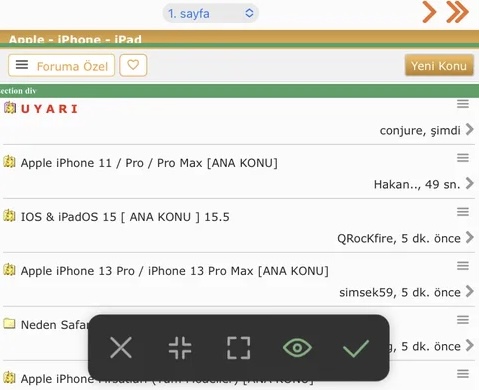The width and height of the screenshot is (479, 390).
Task: Open options menu for iPhone 11 topic
Action: [x=463, y=158]
